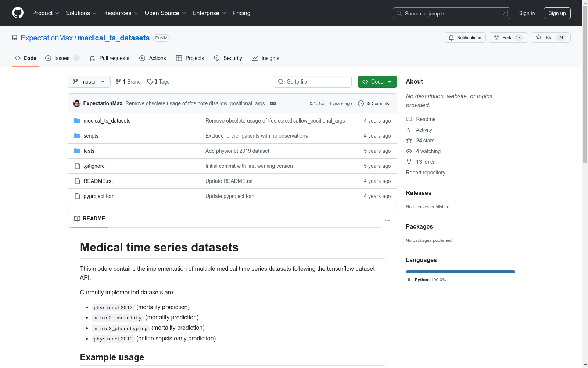Click the branch icon beside 1 Branch
The height and width of the screenshot is (368, 588).
coord(118,82)
